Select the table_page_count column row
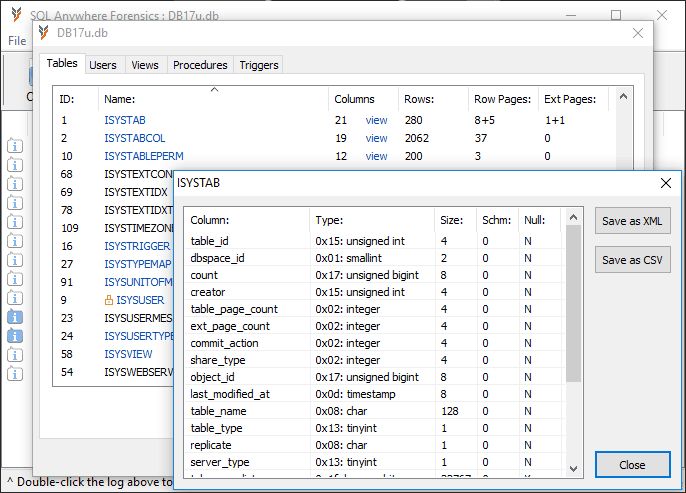Screen dimensions: 686x493 pyautogui.click(x=374, y=309)
